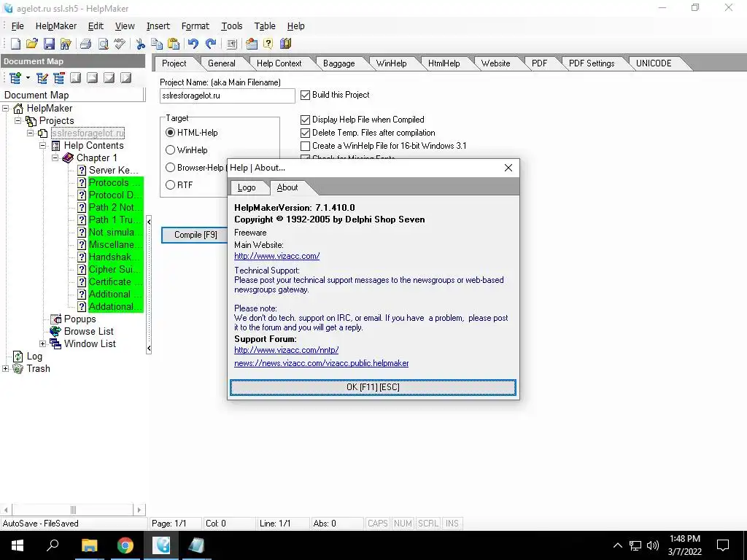Collapse the Projects tree node
Viewport: 747px width, 560px height.
point(18,120)
